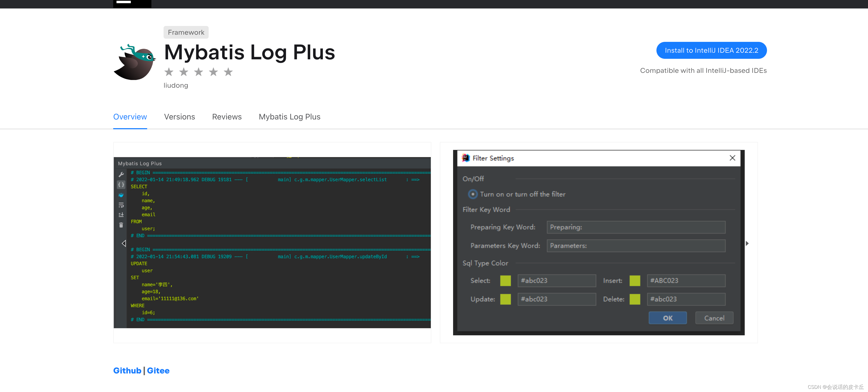Open the Github link
Viewport: 868px width, 392px height.
point(127,371)
